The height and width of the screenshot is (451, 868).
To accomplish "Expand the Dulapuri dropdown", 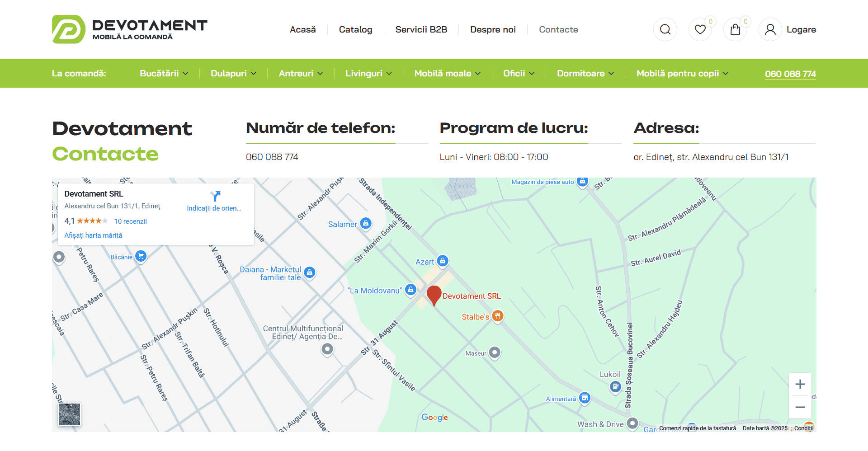I will click(x=233, y=73).
